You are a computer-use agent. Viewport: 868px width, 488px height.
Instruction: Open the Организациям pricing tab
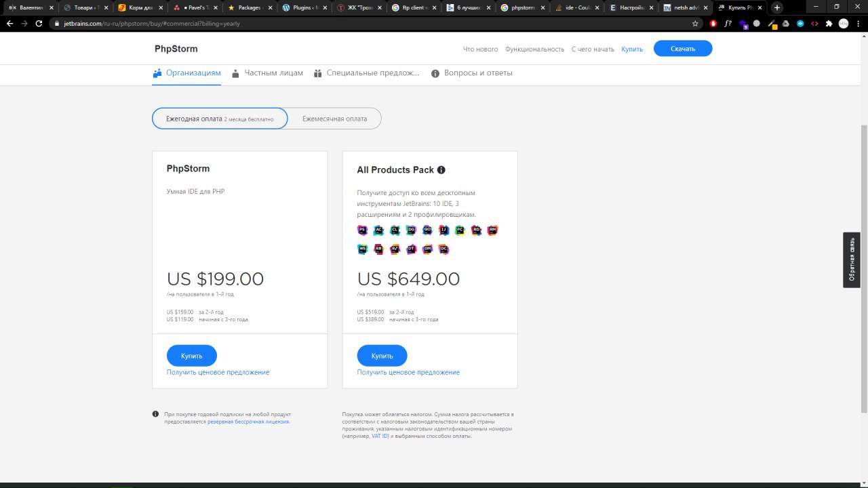click(186, 73)
